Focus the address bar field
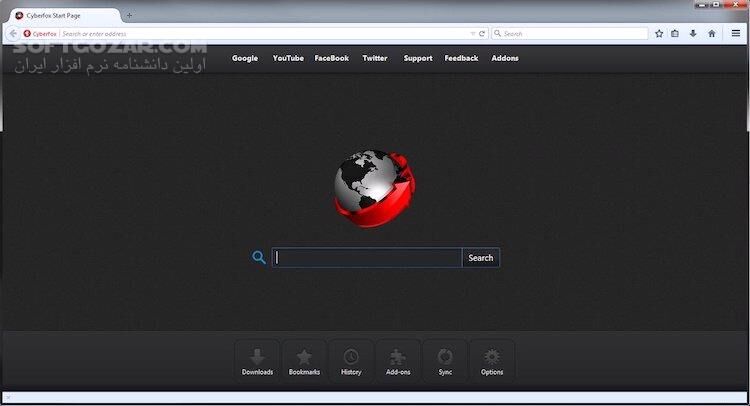This screenshot has width=750, height=406. pyautogui.click(x=265, y=33)
